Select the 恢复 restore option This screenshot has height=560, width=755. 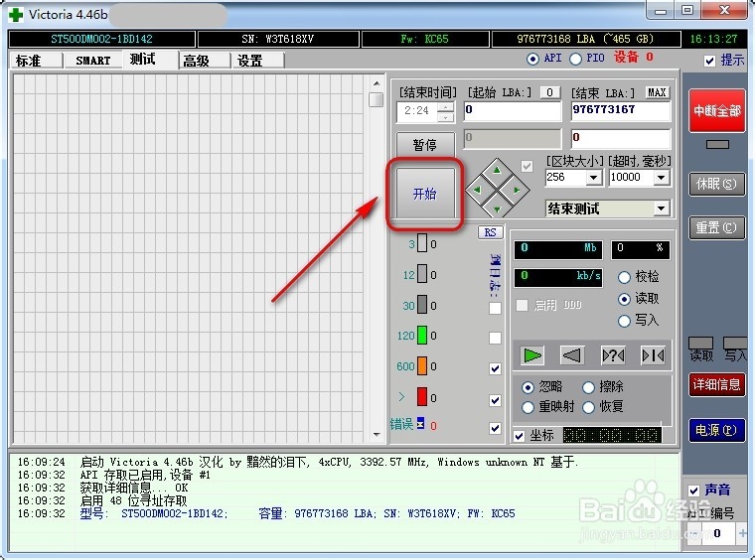[588, 407]
